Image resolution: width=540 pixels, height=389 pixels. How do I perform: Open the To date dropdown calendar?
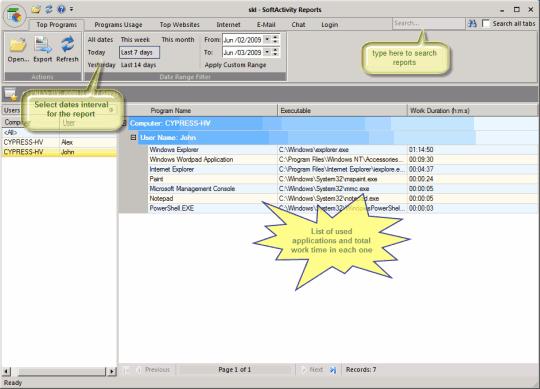click(x=267, y=52)
